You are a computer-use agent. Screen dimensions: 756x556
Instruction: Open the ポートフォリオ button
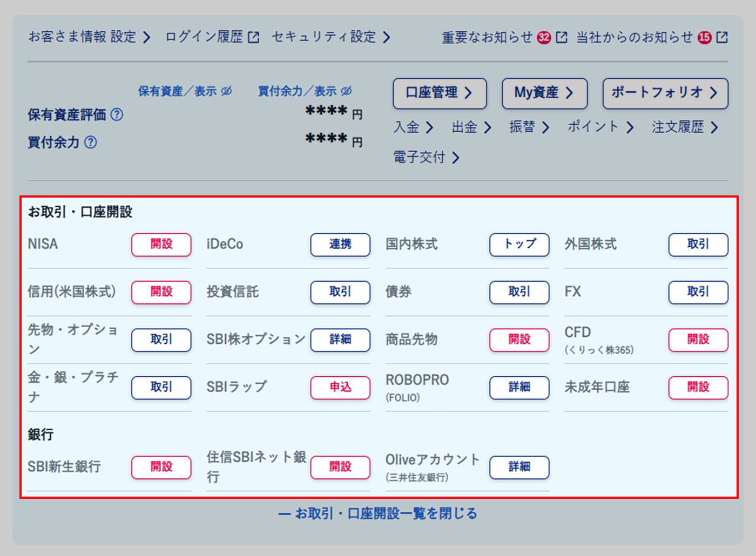(x=665, y=93)
